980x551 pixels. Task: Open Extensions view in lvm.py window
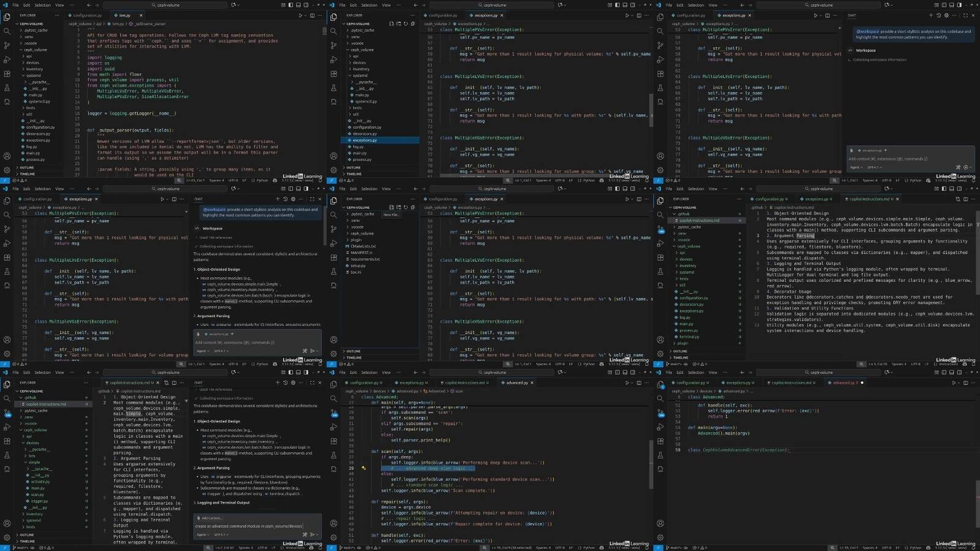tap(7, 74)
